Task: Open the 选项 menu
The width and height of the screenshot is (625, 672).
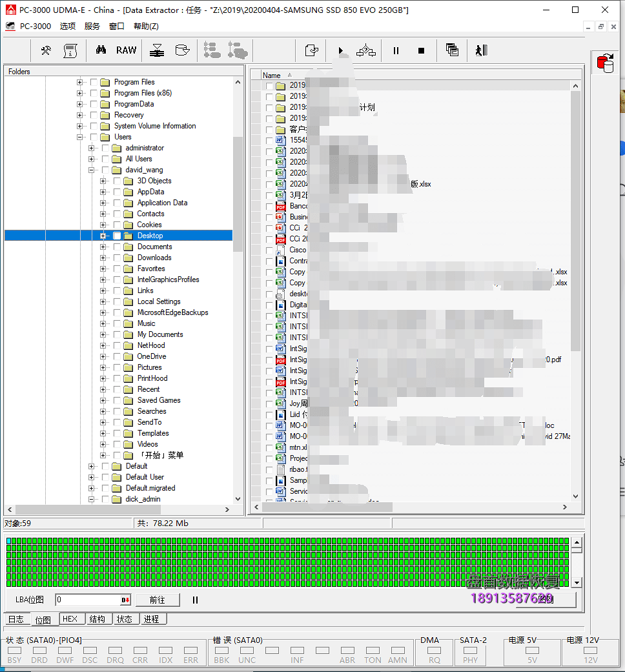Action: tap(68, 26)
